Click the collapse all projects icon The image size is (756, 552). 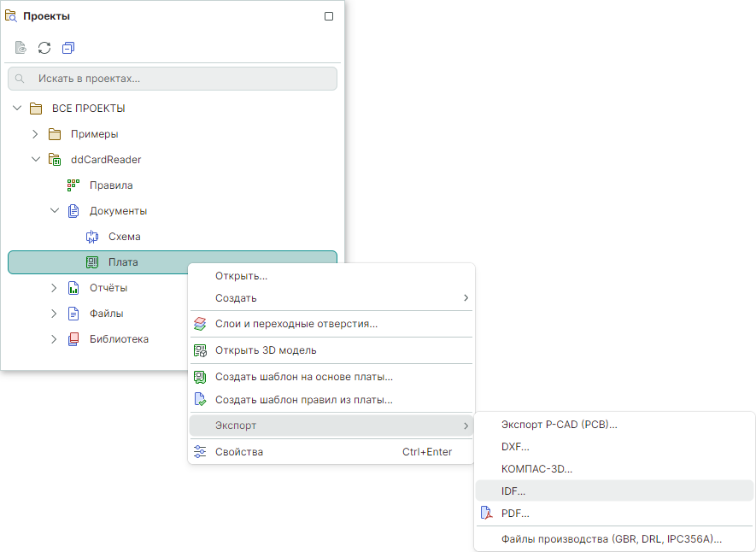(68, 48)
